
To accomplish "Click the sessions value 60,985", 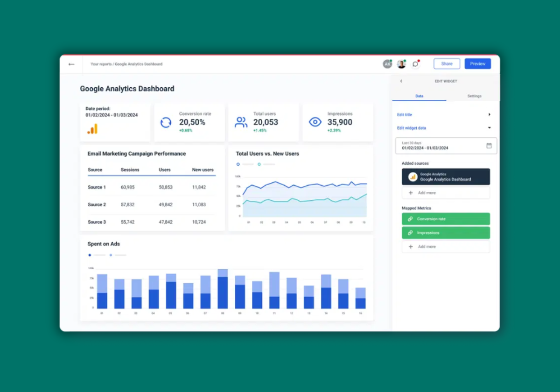I will pyautogui.click(x=127, y=188).
